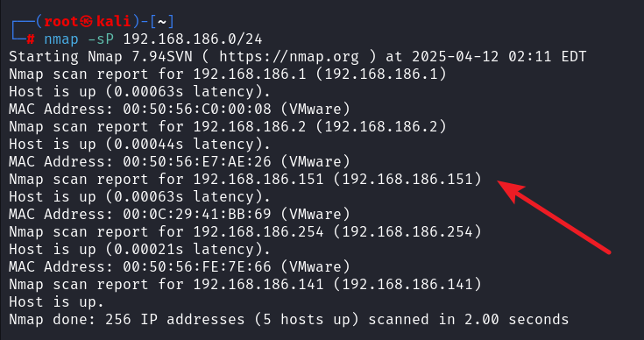
Task: Click the 0.00044s latency value
Action: (x=148, y=144)
